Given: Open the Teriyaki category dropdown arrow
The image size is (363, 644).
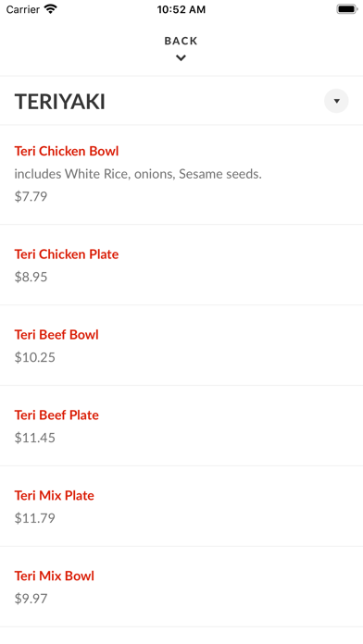Looking at the screenshot, I should (336, 101).
